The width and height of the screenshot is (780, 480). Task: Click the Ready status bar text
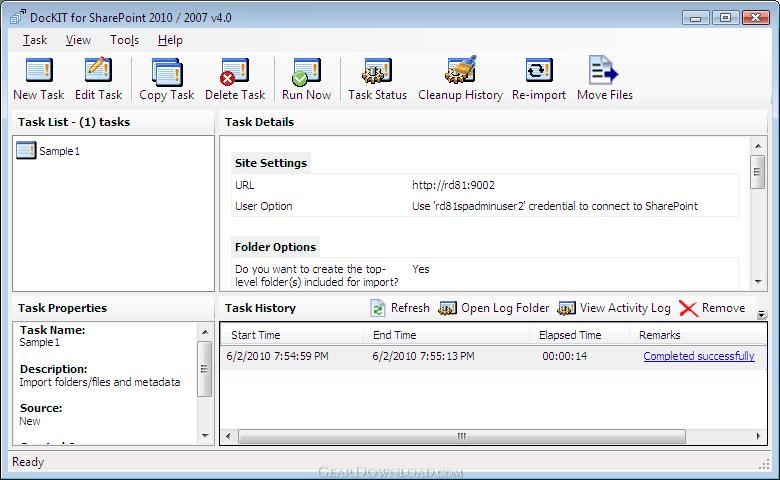tap(28, 462)
